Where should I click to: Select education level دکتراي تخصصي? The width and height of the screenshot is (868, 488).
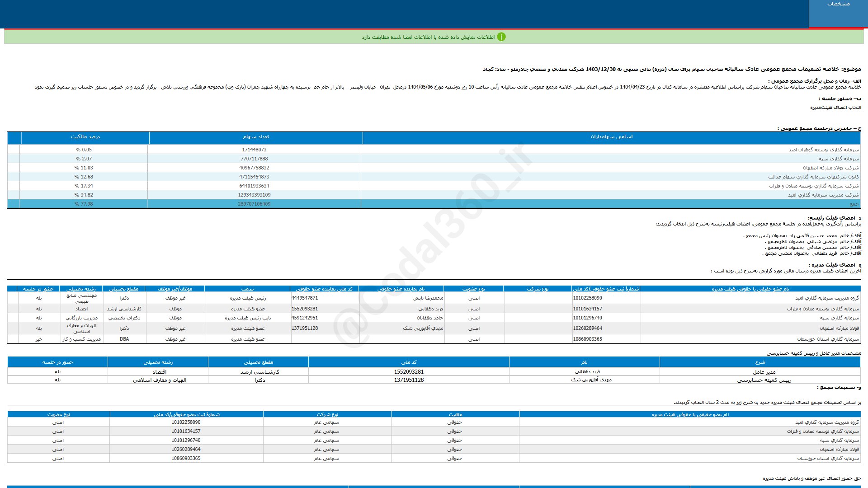click(x=124, y=318)
